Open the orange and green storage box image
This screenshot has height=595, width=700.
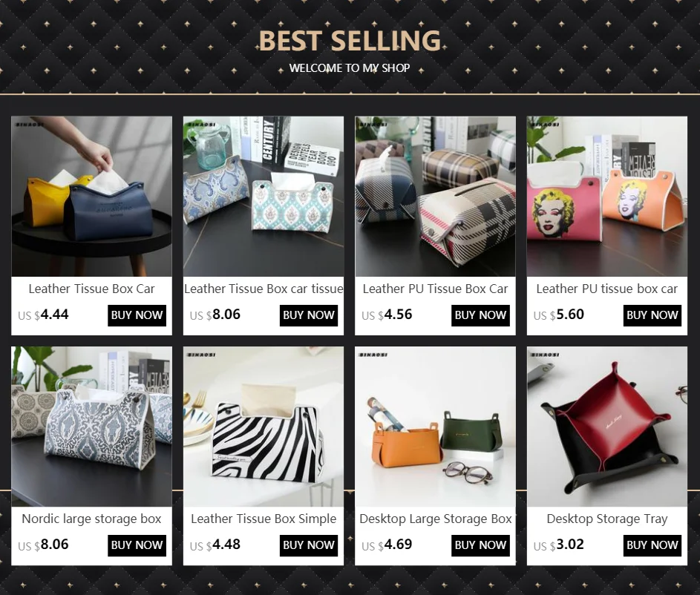coord(435,427)
